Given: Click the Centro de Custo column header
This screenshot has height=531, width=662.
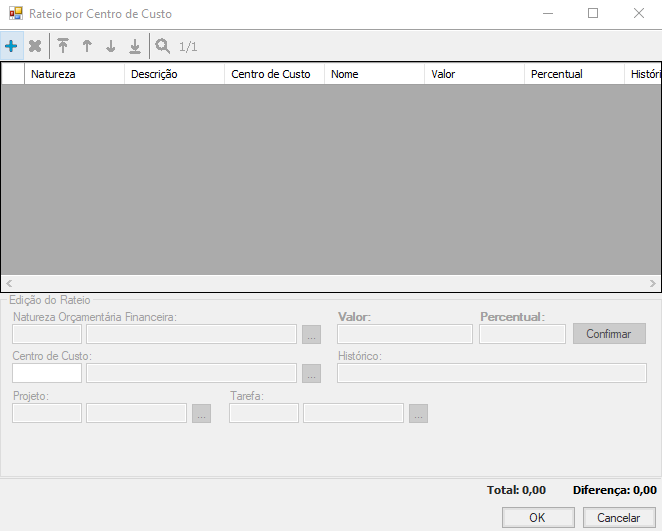Looking at the screenshot, I should tap(274, 74).
